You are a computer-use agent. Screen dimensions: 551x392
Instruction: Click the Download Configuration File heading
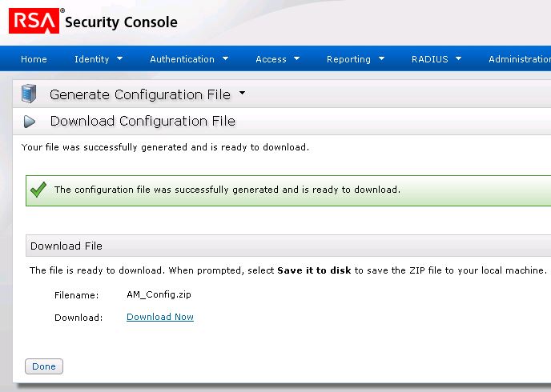click(x=143, y=122)
